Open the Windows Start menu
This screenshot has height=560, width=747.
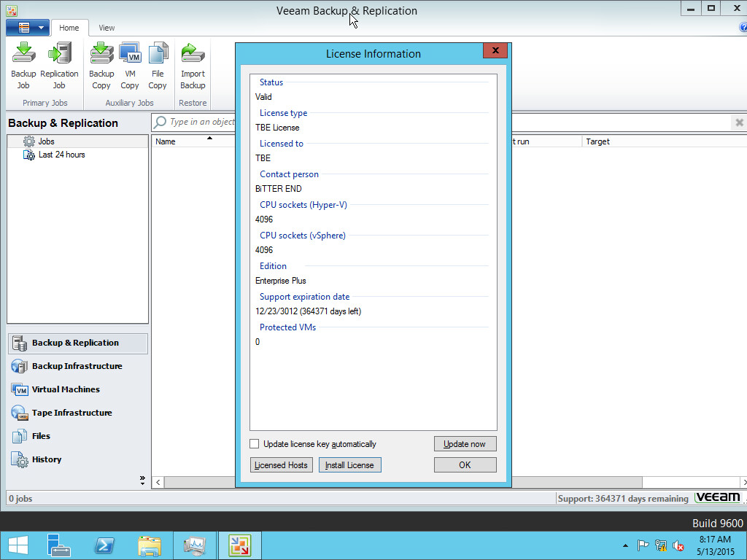click(x=18, y=545)
